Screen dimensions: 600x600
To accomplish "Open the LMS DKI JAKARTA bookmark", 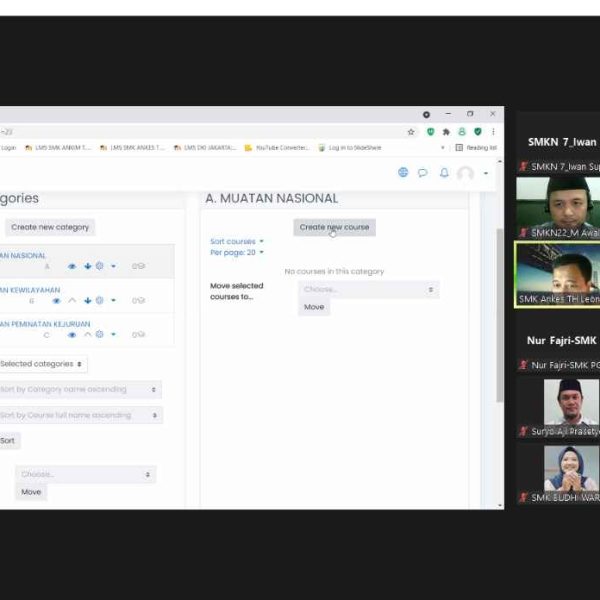I will [x=205, y=148].
